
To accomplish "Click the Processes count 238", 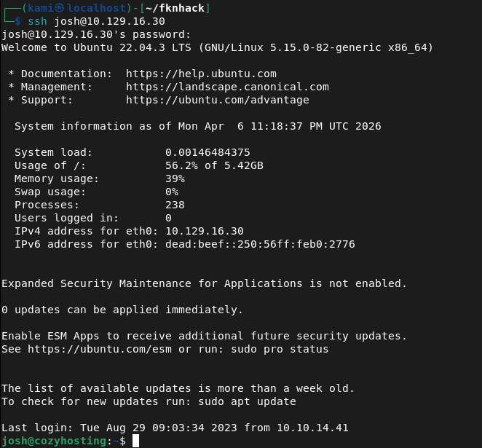I will point(175,205).
